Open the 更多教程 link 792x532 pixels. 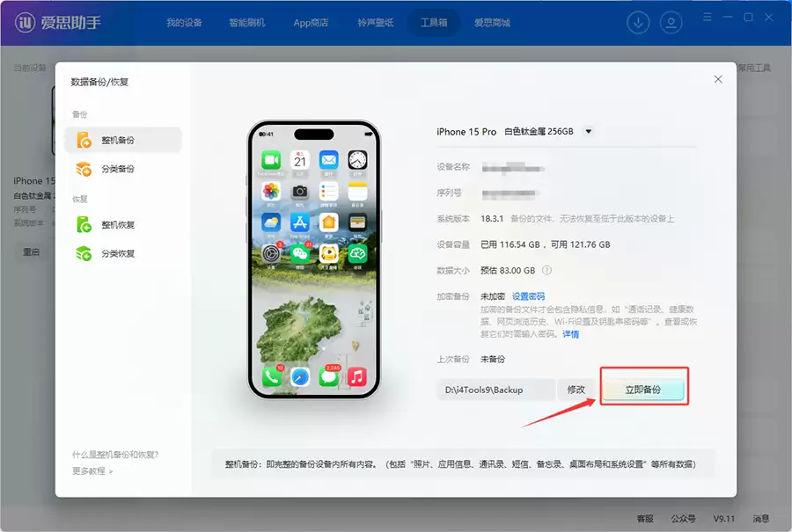[92, 471]
